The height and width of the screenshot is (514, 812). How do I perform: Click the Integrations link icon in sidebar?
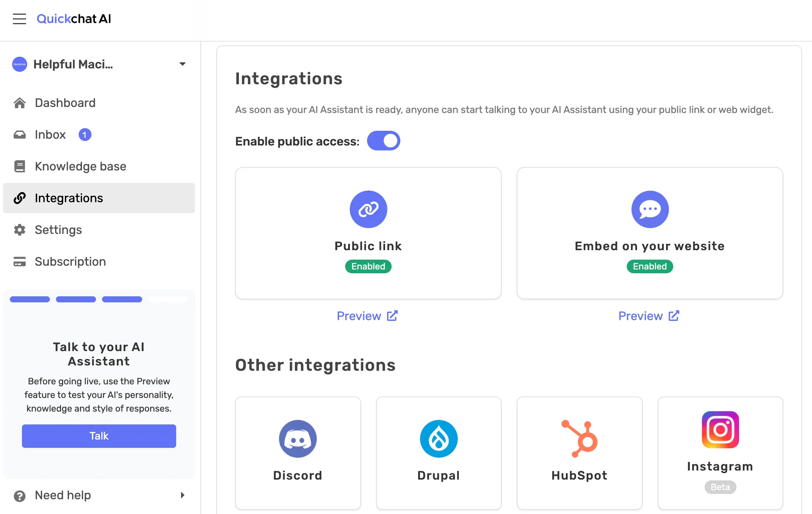(20, 198)
